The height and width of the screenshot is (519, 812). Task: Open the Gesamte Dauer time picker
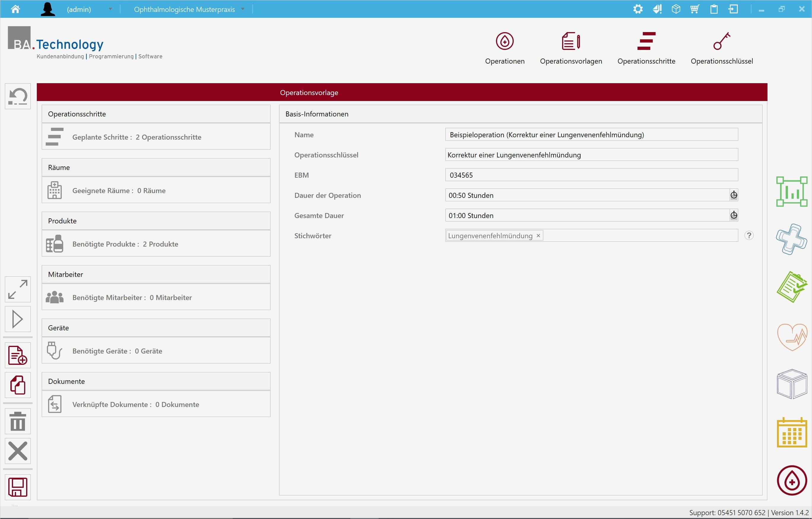tap(733, 215)
